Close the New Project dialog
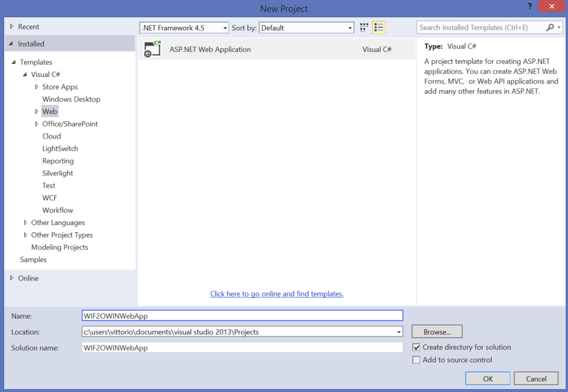 [551, 6]
